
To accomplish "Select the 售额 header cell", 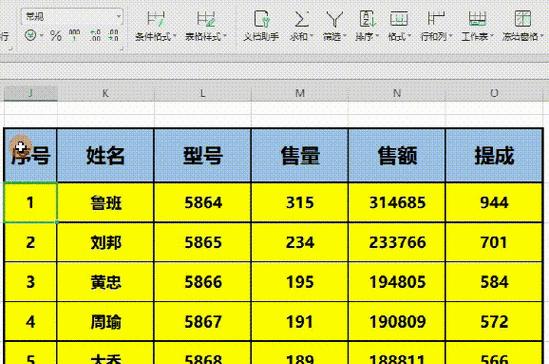I will click(397, 155).
